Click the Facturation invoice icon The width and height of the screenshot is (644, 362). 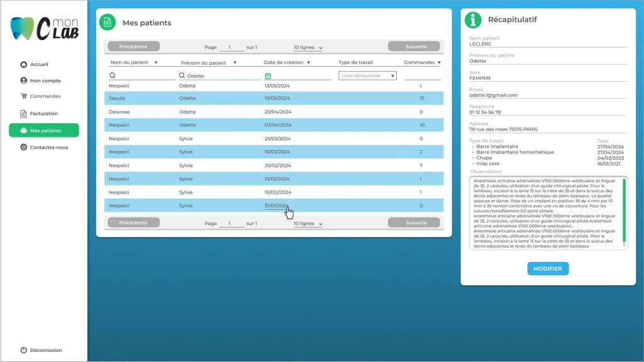[23, 114]
